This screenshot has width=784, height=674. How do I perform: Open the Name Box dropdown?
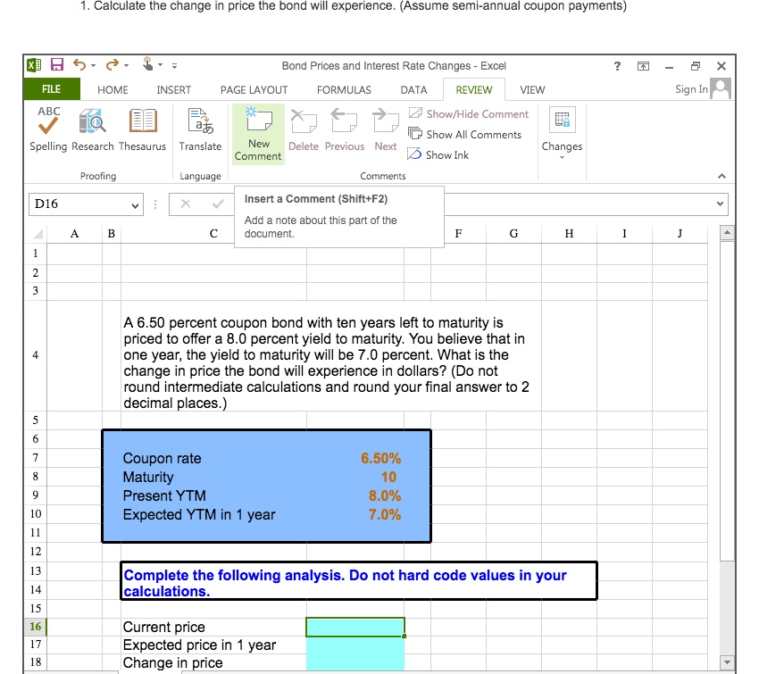point(132,204)
